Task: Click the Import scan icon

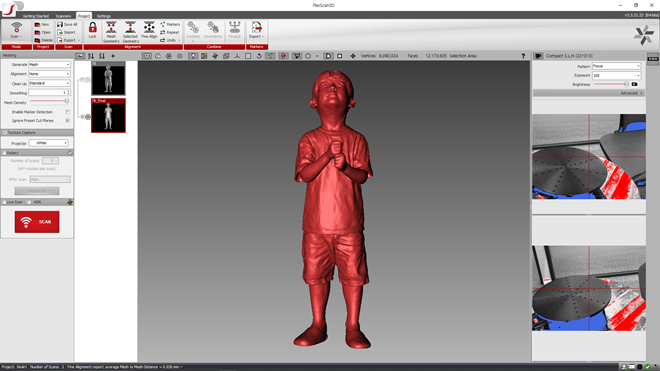Action: click(x=67, y=32)
